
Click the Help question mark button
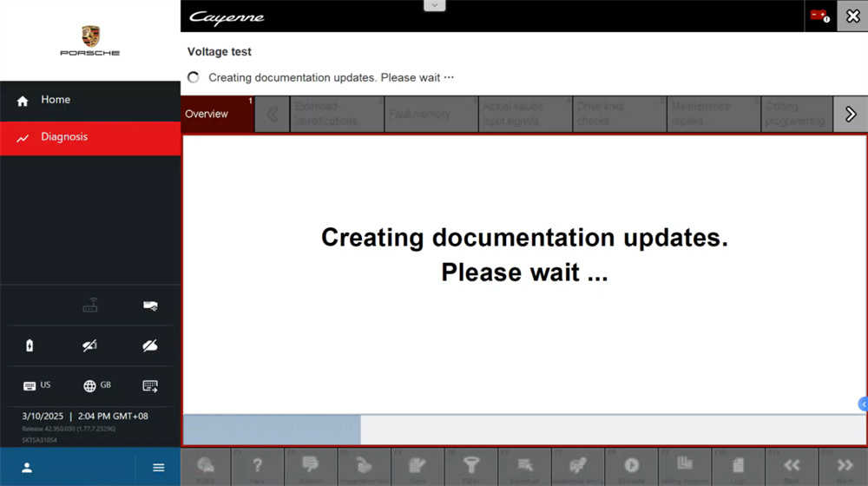point(258,467)
